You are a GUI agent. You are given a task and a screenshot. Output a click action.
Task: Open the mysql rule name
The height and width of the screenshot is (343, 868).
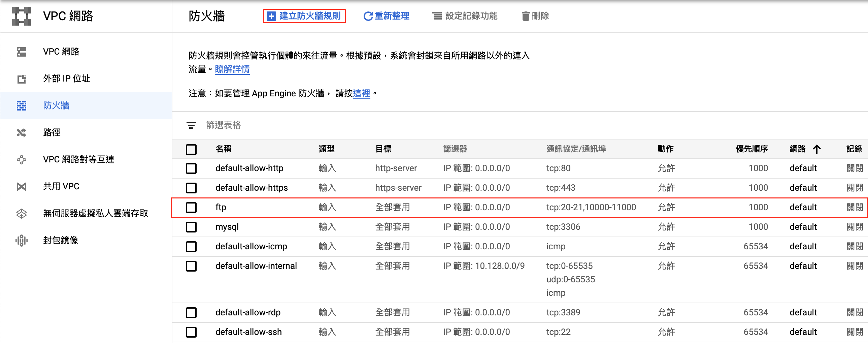pos(227,227)
